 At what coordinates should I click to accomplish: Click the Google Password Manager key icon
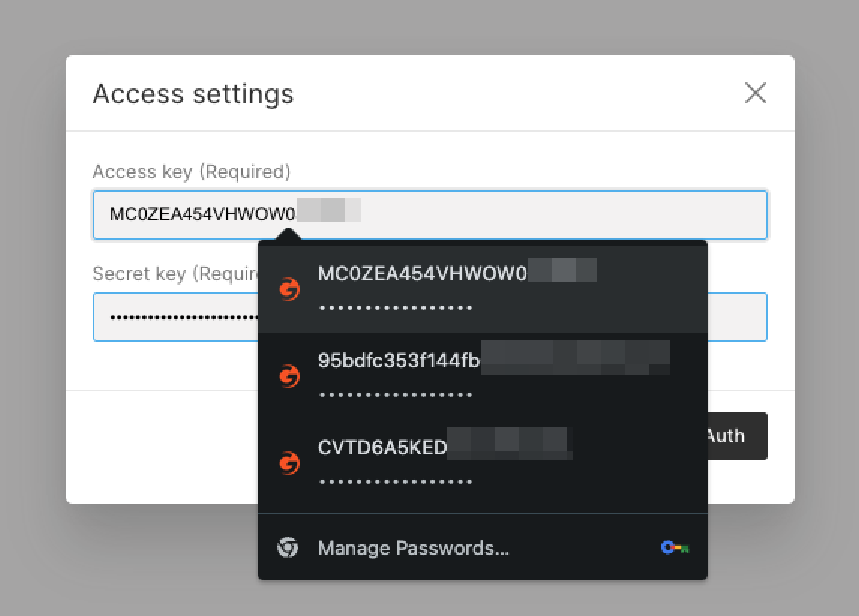click(x=675, y=547)
